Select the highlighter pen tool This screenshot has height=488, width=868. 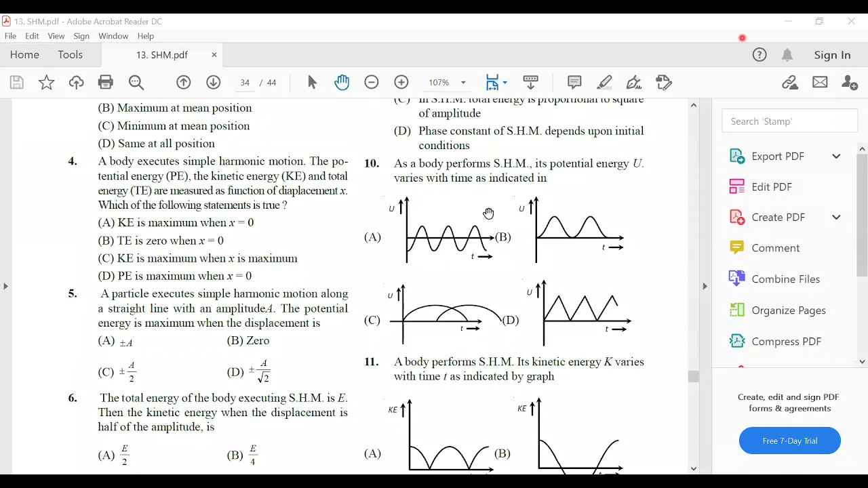[604, 83]
